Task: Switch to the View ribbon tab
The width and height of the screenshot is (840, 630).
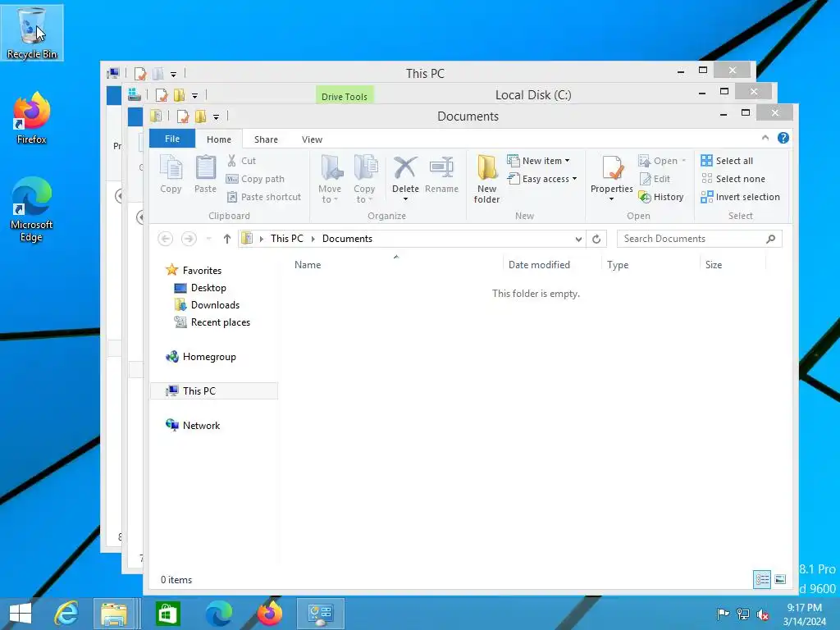Action: (x=312, y=139)
